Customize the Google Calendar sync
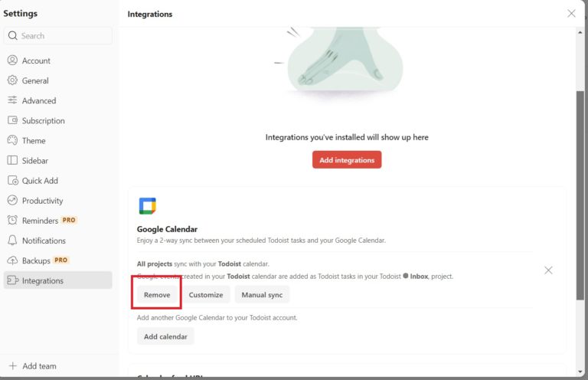 pos(206,295)
